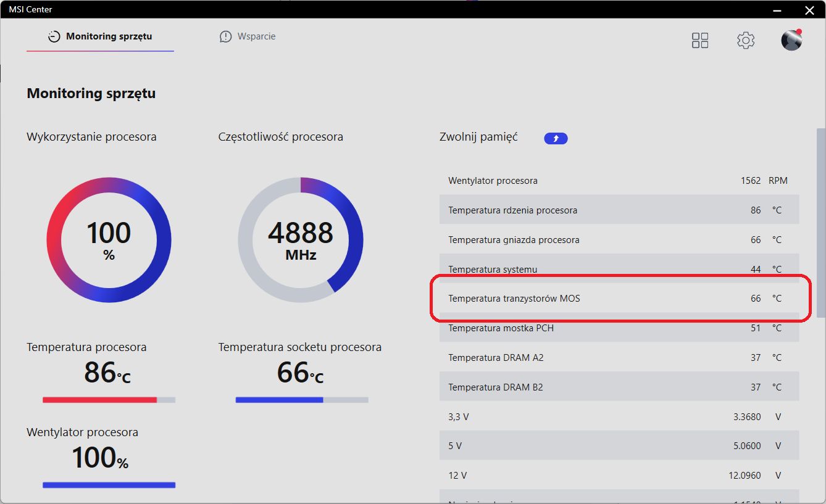Click the 66°C socket temperature value

[x=300, y=373]
